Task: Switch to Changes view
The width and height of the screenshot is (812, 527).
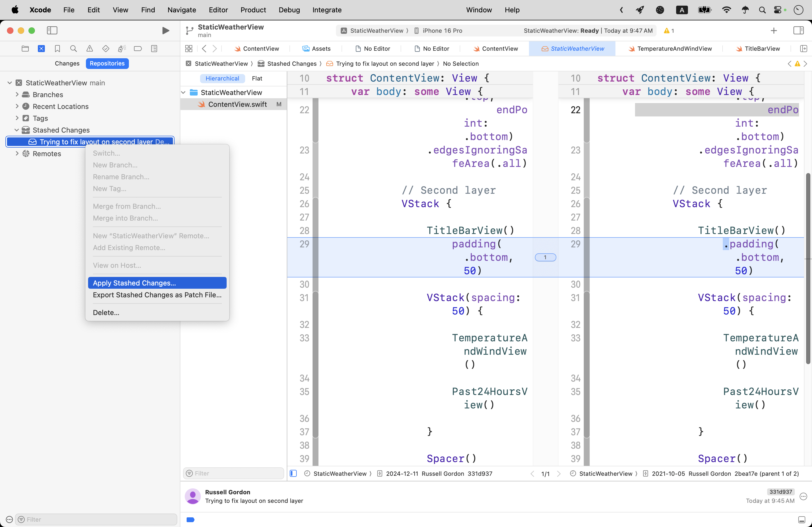Action: point(67,63)
